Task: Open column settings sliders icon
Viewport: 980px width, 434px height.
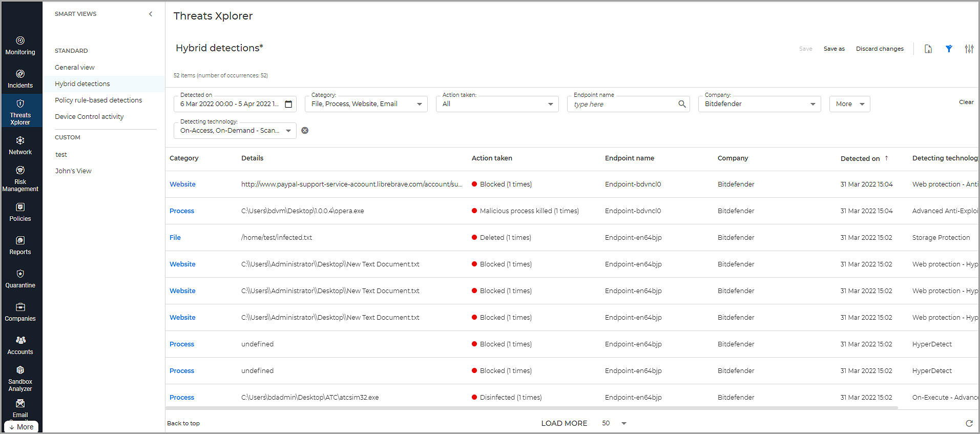Action: [969, 49]
